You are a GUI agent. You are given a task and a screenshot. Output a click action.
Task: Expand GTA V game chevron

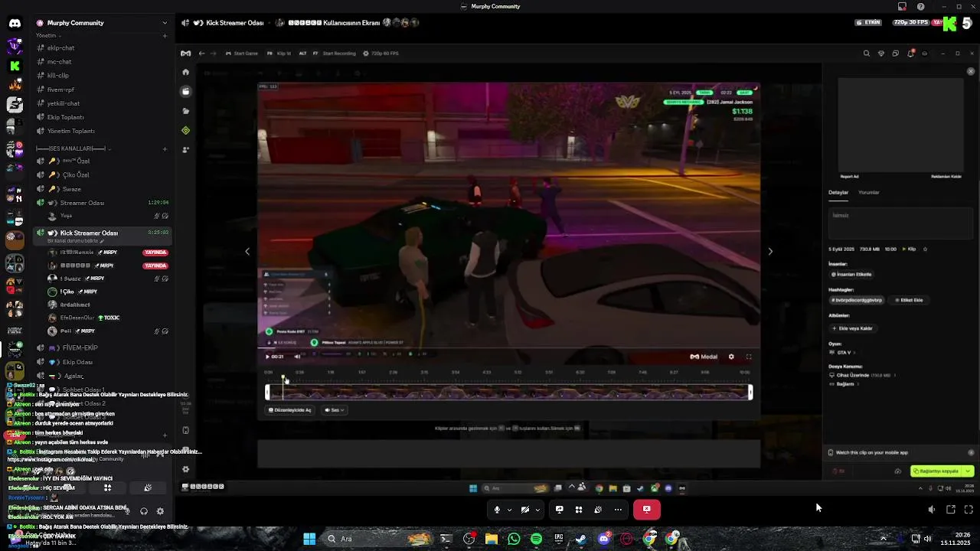click(x=854, y=353)
